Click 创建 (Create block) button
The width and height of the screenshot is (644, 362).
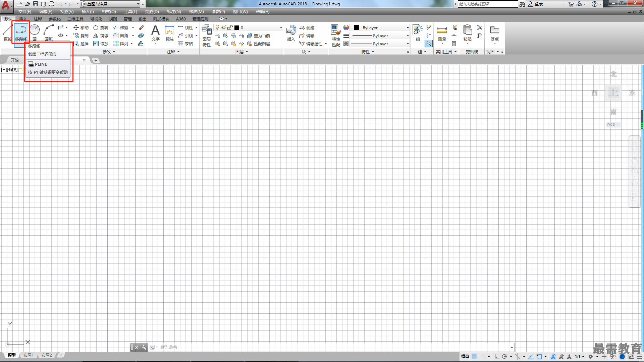click(x=307, y=27)
